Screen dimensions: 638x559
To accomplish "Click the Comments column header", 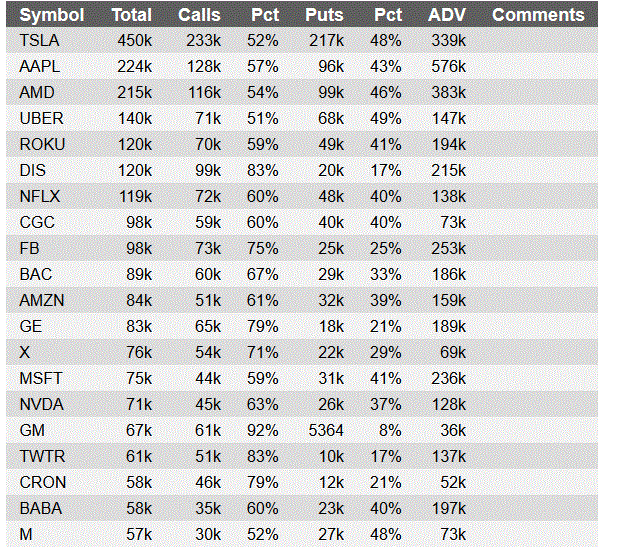I will (x=538, y=15).
